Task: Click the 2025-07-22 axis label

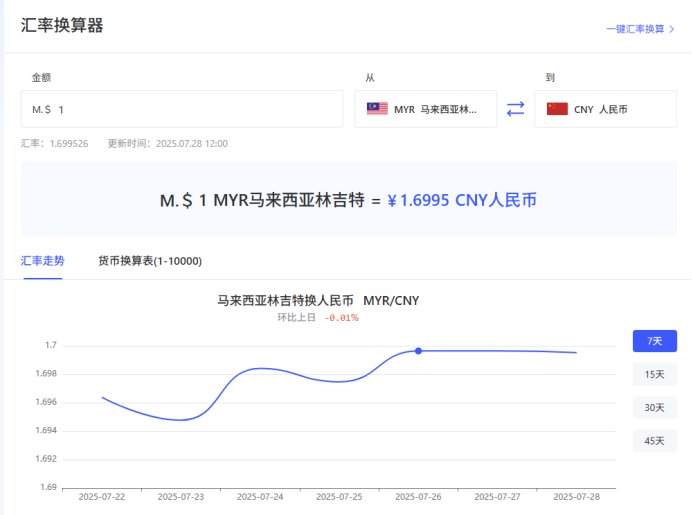Action: pos(102,497)
